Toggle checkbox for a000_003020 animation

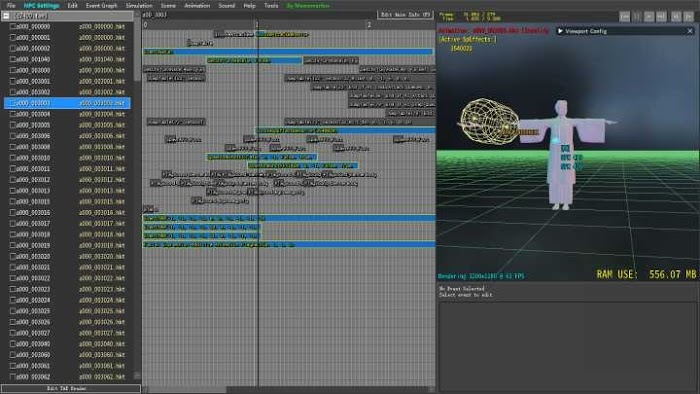click(13, 256)
